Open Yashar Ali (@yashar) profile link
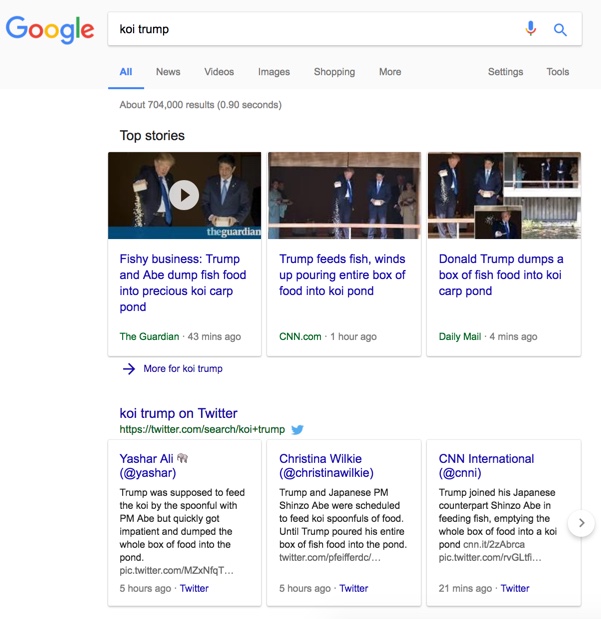The width and height of the screenshot is (601, 619). coord(154,465)
